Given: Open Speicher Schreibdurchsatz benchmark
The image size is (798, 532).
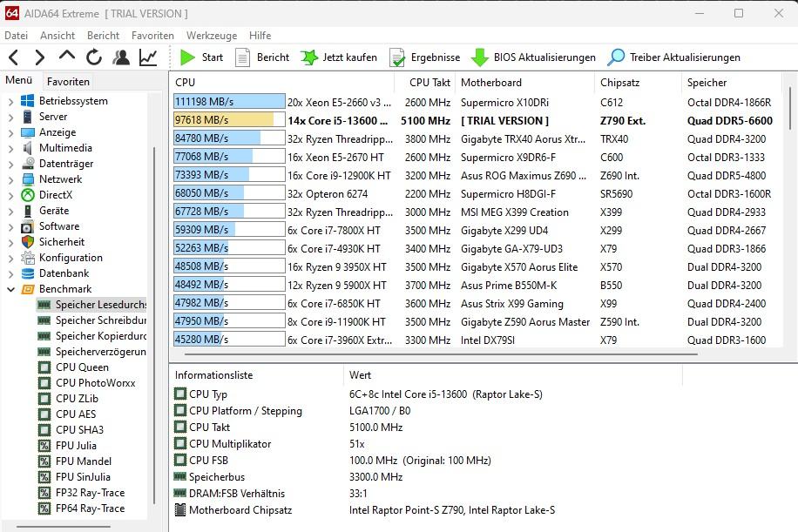Looking at the screenshot, I should [x=101, y=320].
